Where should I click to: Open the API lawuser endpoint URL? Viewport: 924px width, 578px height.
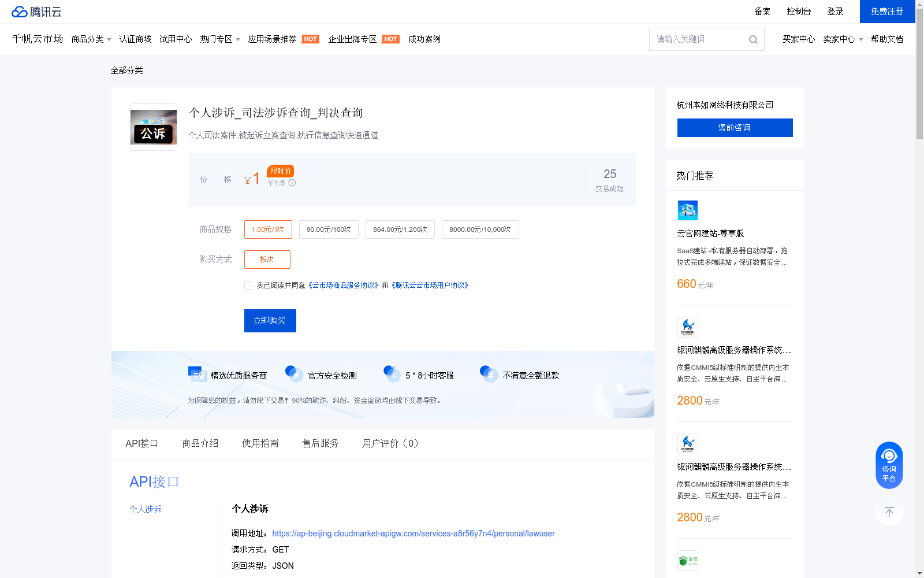413,533
